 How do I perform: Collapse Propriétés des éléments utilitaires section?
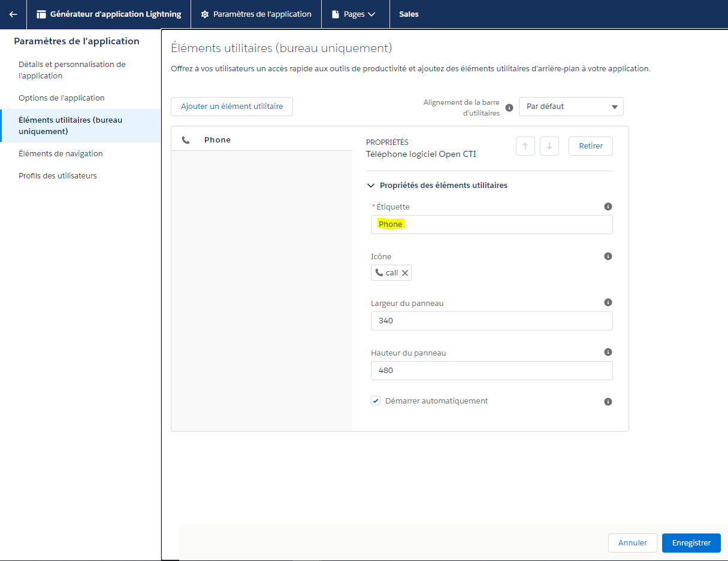tap(371, 186)
